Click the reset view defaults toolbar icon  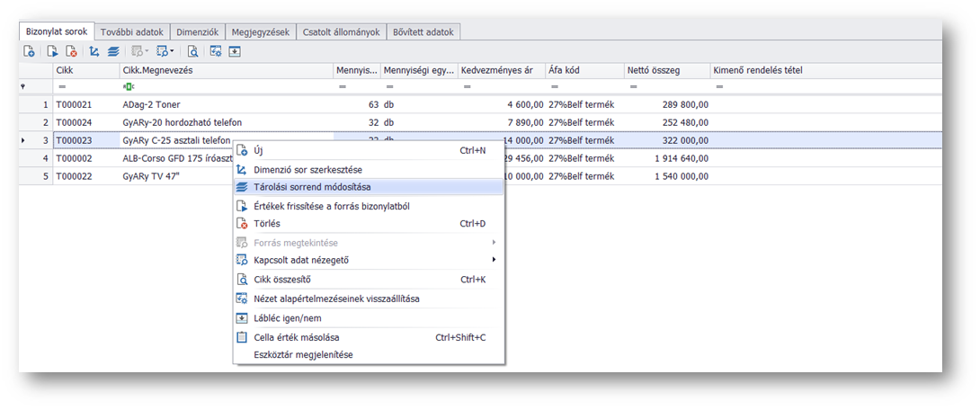click(x=216, y=52)
